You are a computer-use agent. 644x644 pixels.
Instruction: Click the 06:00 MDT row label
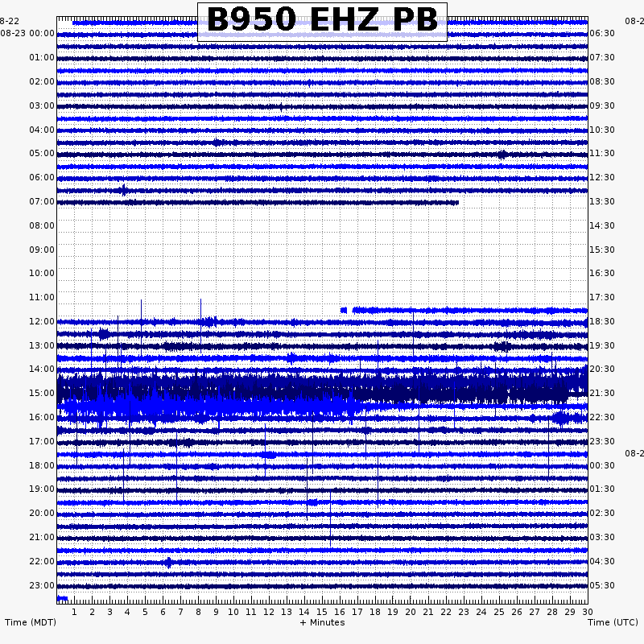click(42, 177)
